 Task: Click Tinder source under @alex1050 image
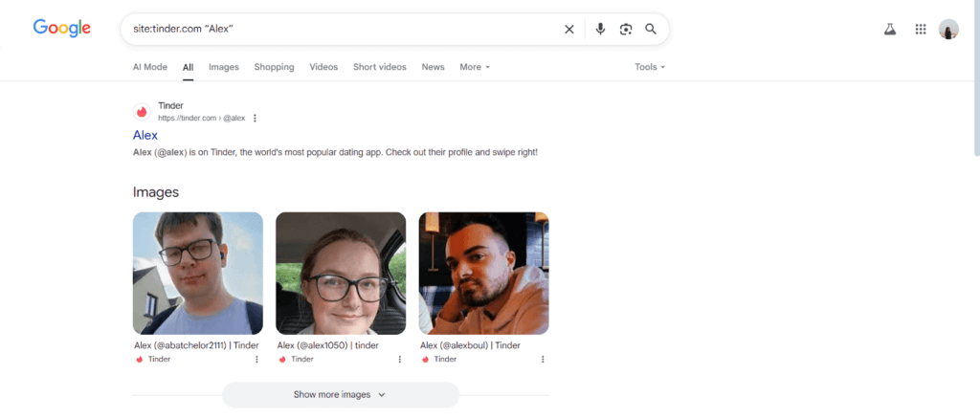coord(297,359)
